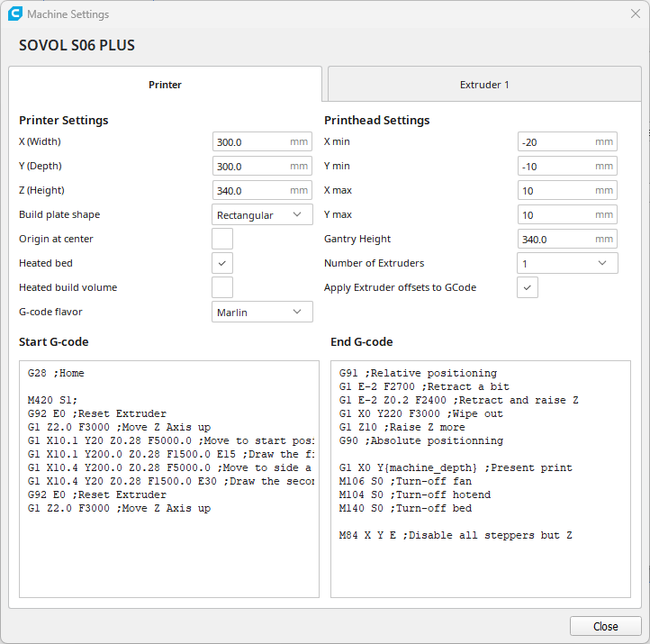Click the 'Build plate shape' label

(x=59, y=214)
